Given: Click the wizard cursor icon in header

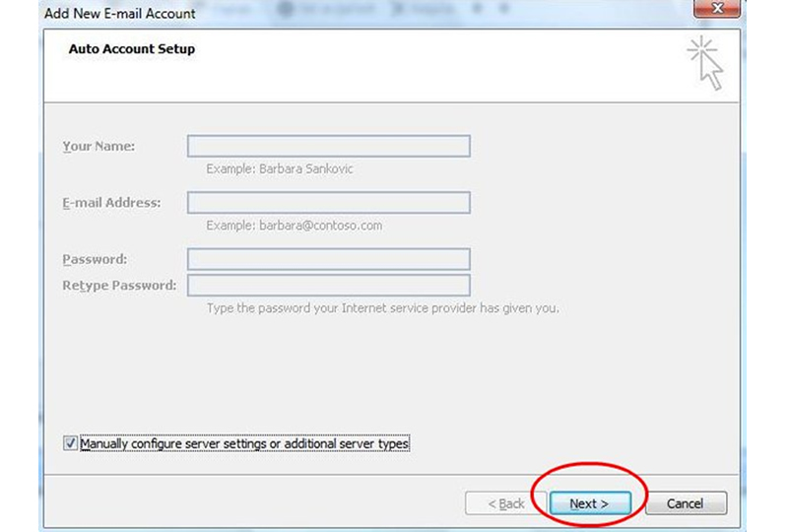Looking at the screenshot, I should (704, 64).
